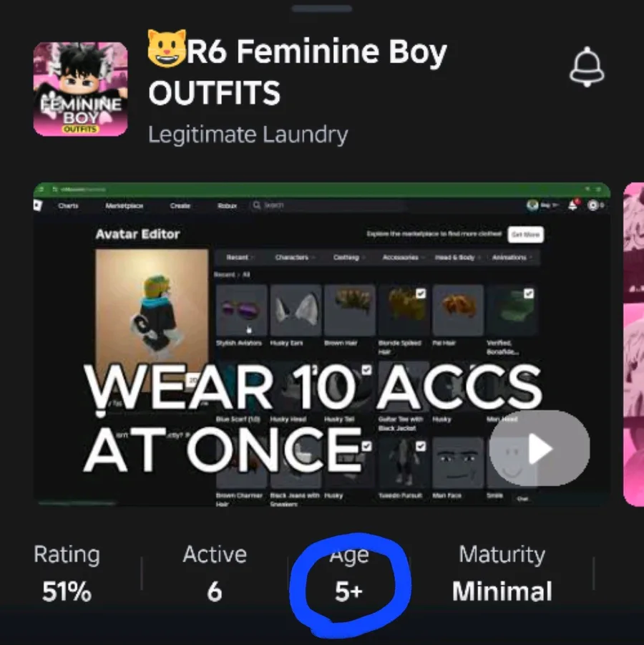The image size is (644, 645).
Task: Uncheck the Verified Bonafide hat checkbox
Action: click(x=529, y=294)
